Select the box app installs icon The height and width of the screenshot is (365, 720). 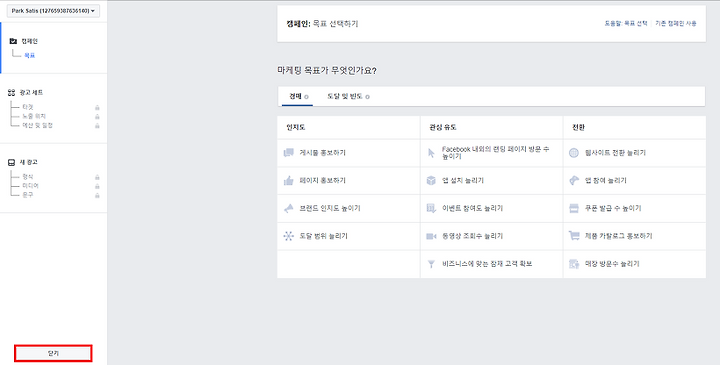(x=431, y=180)
